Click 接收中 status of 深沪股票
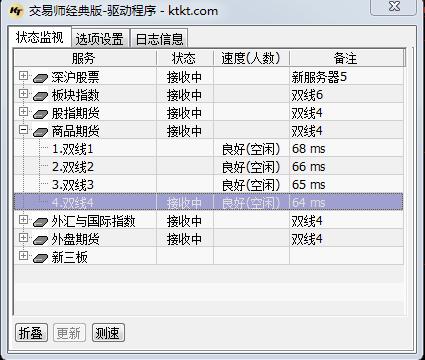Screen dimensions: 425x360 coord(184,77)
